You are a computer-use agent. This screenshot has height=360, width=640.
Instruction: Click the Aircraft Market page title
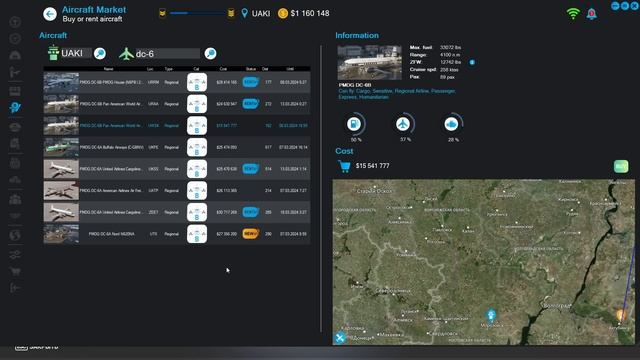point(94,9)
